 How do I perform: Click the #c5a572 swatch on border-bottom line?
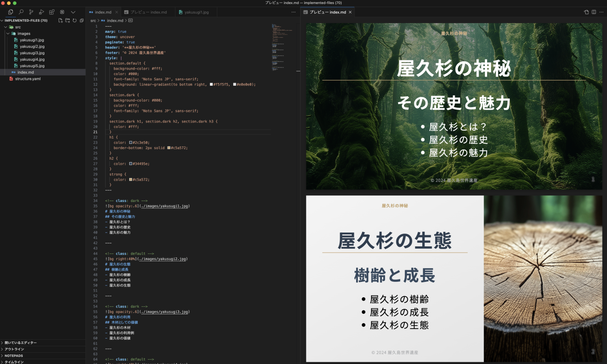pos(169,148)
